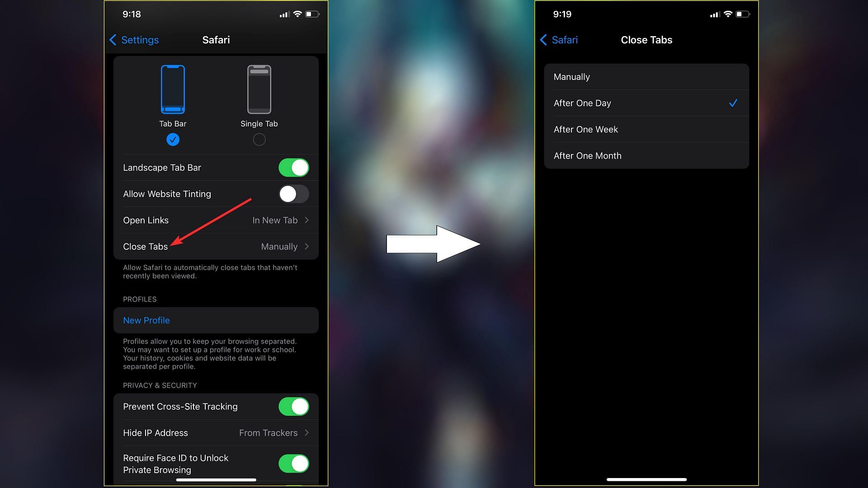The width and height of the screenshot is (868, 488).
Task: Toggle Allow Website Tinting switch
Action: [x=294, y=194]
